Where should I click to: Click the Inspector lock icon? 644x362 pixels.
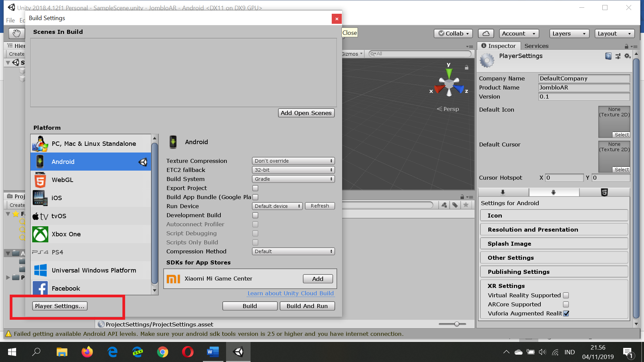pos(626,46)
